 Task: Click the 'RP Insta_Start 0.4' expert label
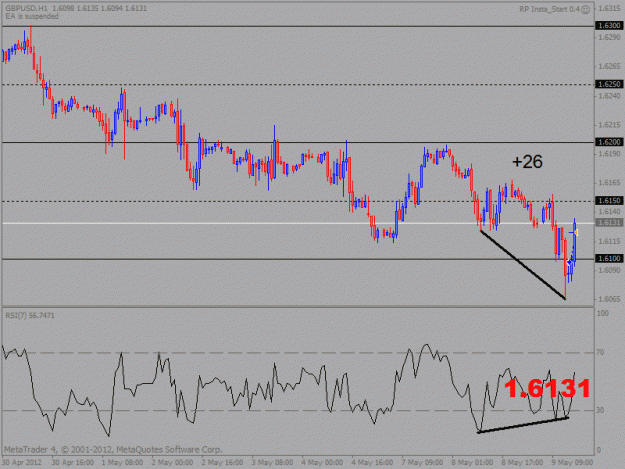point(549,9)
